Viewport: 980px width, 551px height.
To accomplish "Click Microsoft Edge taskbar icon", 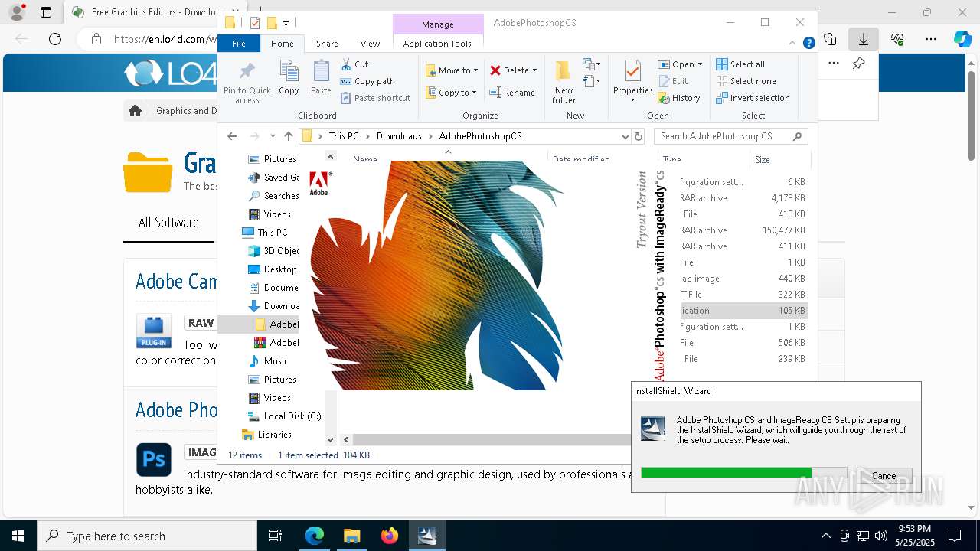I will click(x=314, y=536).
